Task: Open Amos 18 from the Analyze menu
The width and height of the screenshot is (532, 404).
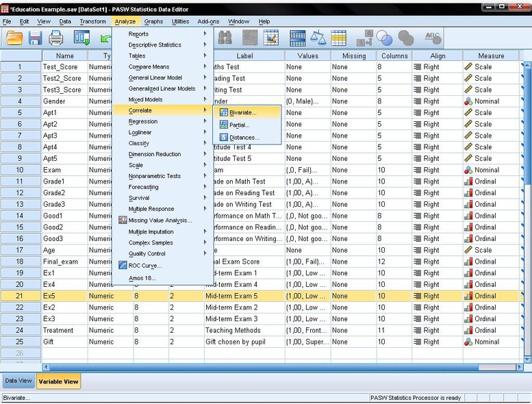Action: pyautogui.click(x=164, y=278)
